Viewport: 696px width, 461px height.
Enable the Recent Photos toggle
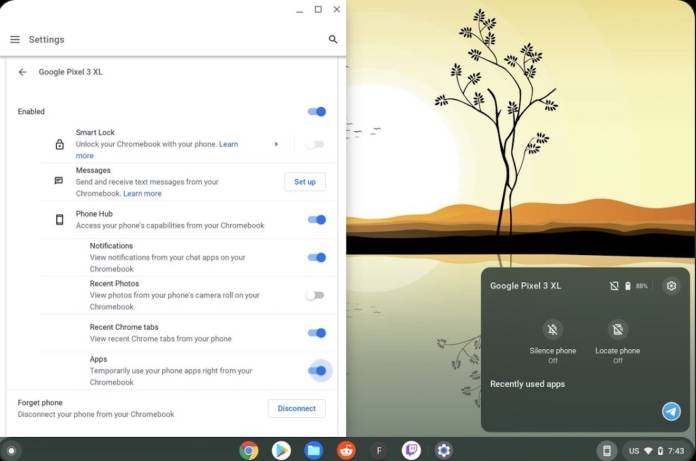pos(315,295)
